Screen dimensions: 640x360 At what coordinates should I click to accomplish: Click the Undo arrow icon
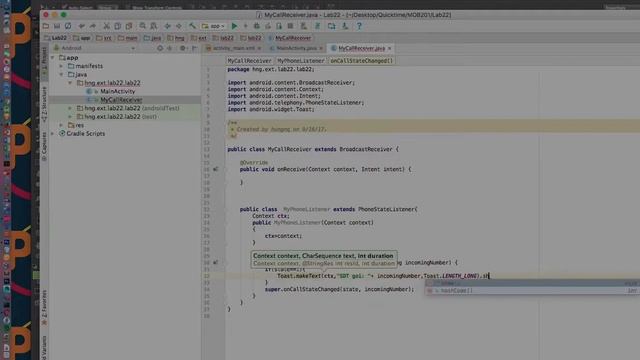[82, 26]
